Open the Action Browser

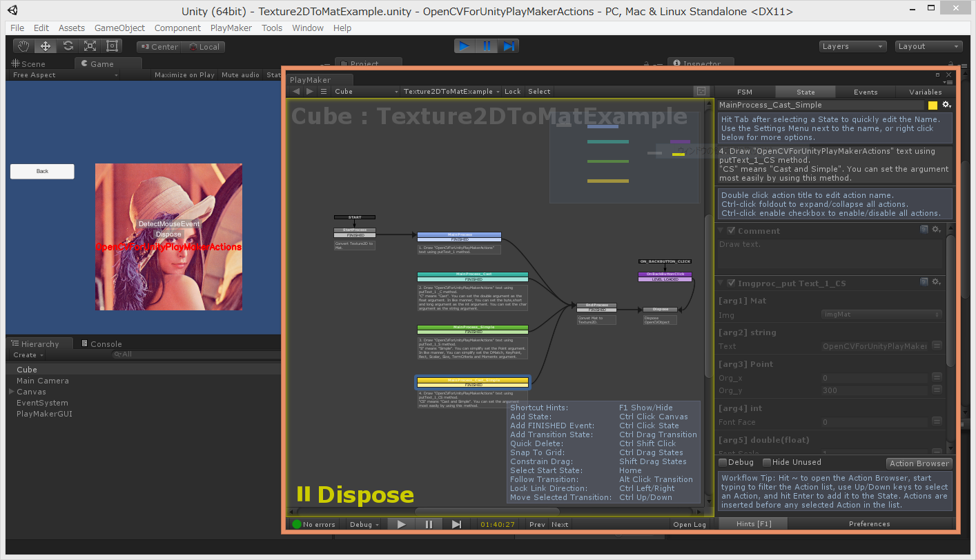pos(919,463)
